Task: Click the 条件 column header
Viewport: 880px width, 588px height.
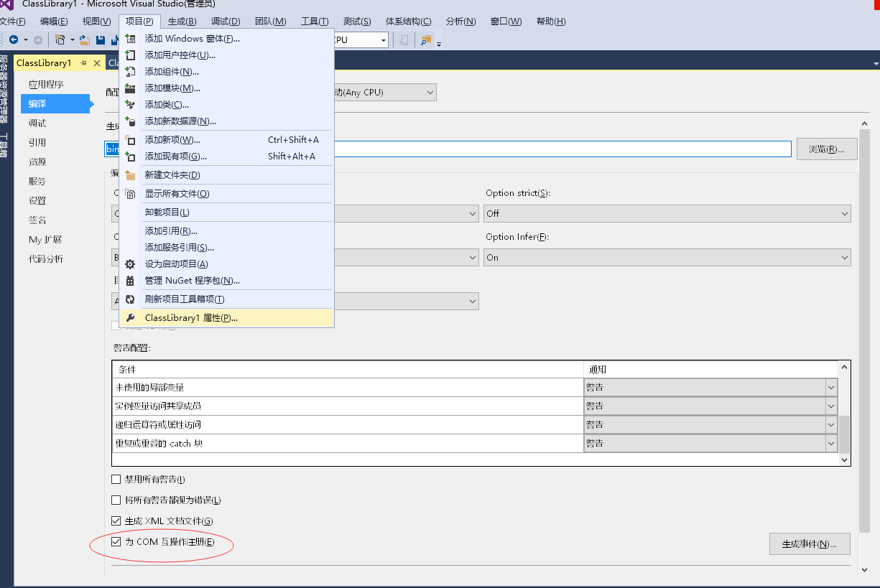Action: coord(348,369)
